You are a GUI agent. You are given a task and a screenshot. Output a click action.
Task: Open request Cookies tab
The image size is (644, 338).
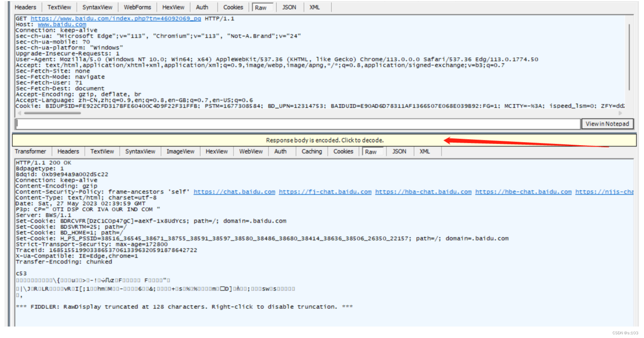click(233, 7)
